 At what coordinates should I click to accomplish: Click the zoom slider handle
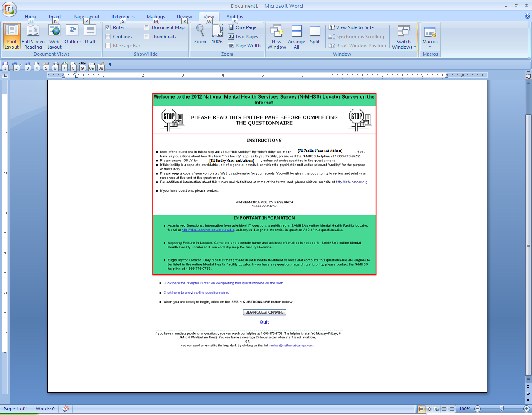[502, 409]
